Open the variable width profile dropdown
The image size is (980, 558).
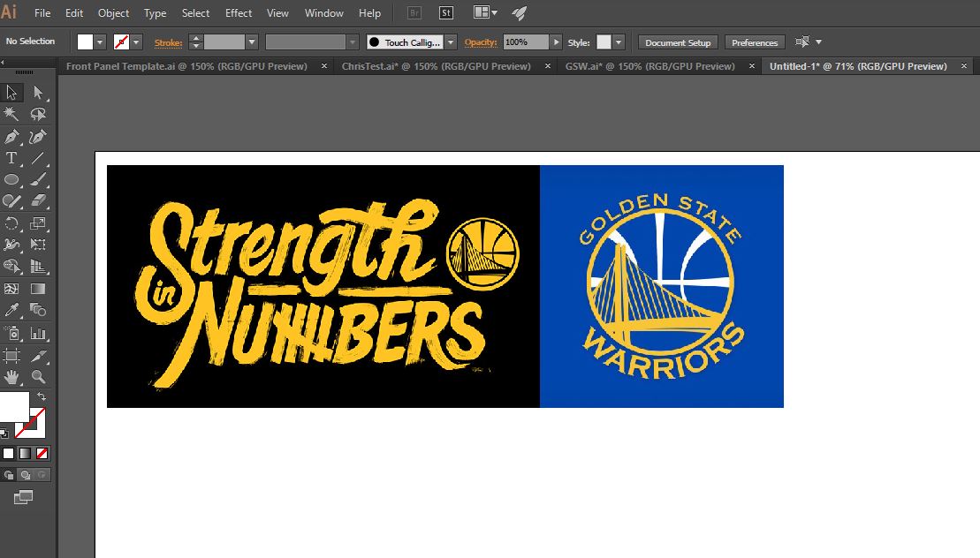pyautogui.click(x=353, y=41)
